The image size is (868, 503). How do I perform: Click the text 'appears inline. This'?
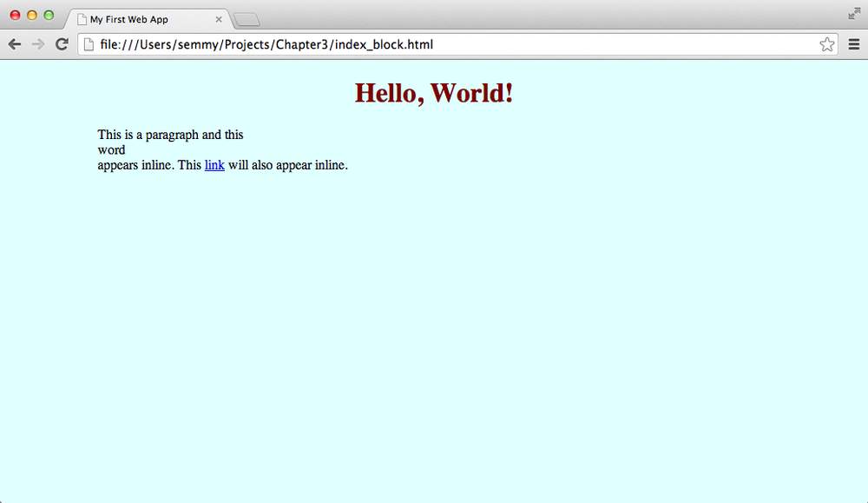[x=149, y=165]
